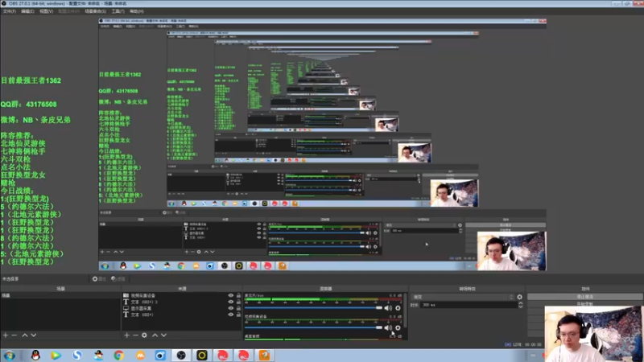This screenshot has width=644, height=362.
Task: Open transition properties gear icon
Action: coord(519,297)
